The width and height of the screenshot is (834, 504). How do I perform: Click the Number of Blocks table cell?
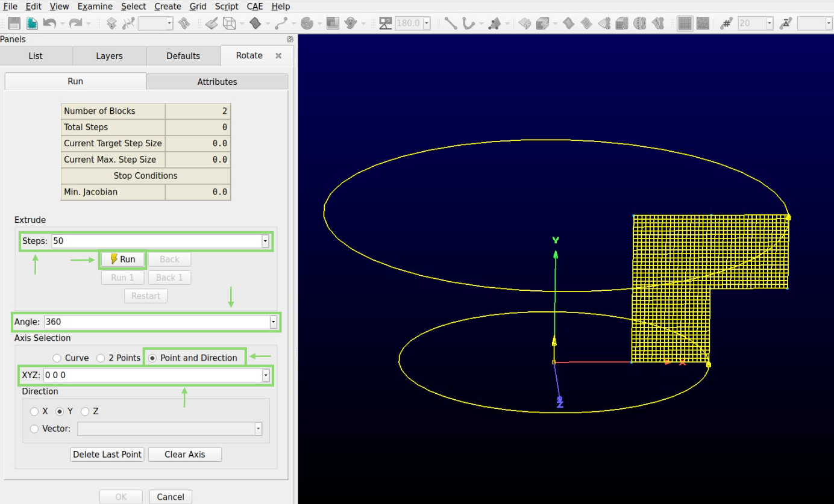coord(113,111)
